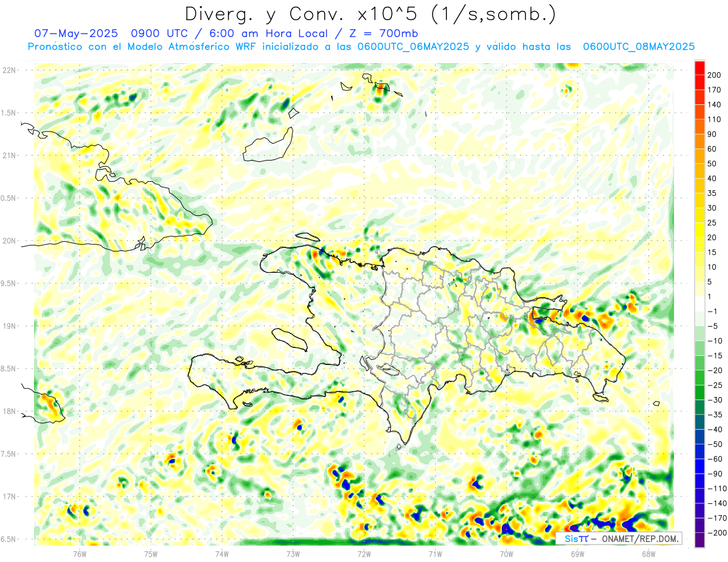The image size is (728, 562).
Task: Click the positive '25' scale label
Action: 712,222
